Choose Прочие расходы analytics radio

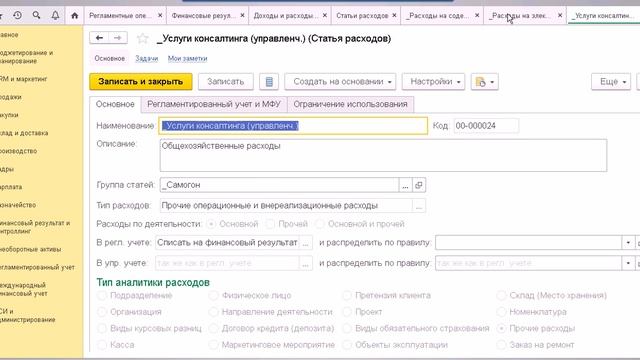tap(501, 328)
